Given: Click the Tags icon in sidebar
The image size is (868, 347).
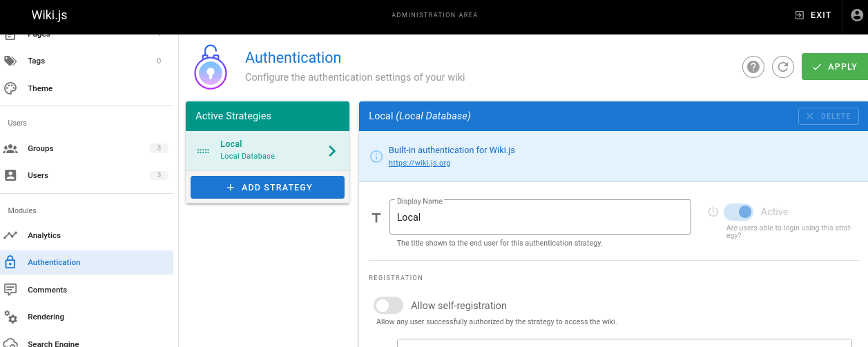Looking at the screenshot, I should coord(10,61).
